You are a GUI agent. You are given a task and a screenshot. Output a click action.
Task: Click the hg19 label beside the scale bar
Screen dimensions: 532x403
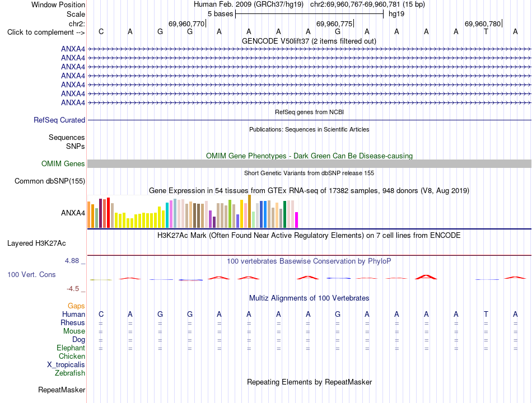click(396, 14)
